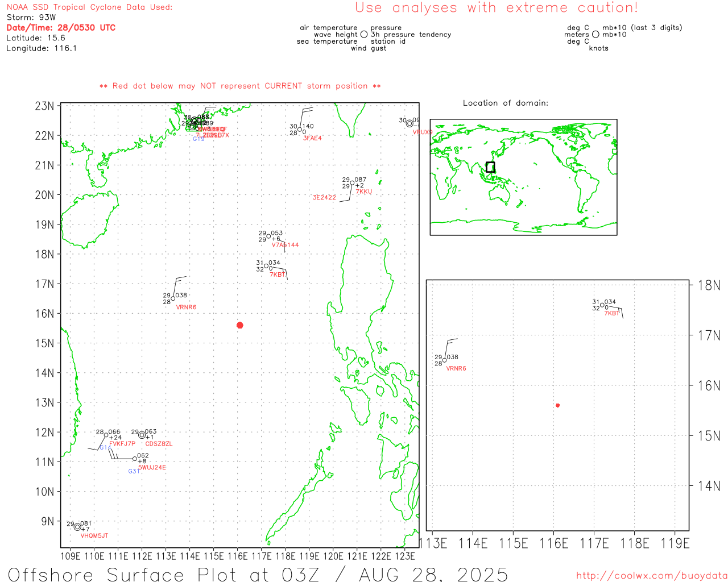
Task: Click the station circle in the left legend
Action: coord(364,35)
